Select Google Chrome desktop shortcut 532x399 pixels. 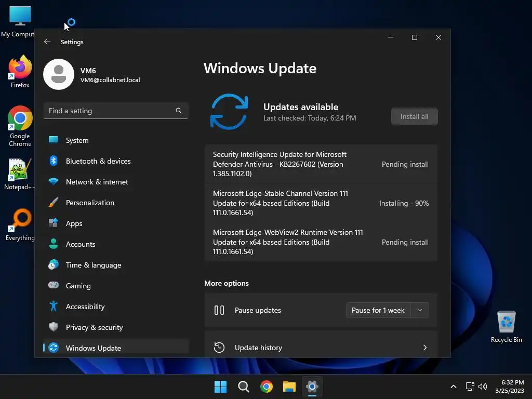pyautogui.click(x=20, y=126)
